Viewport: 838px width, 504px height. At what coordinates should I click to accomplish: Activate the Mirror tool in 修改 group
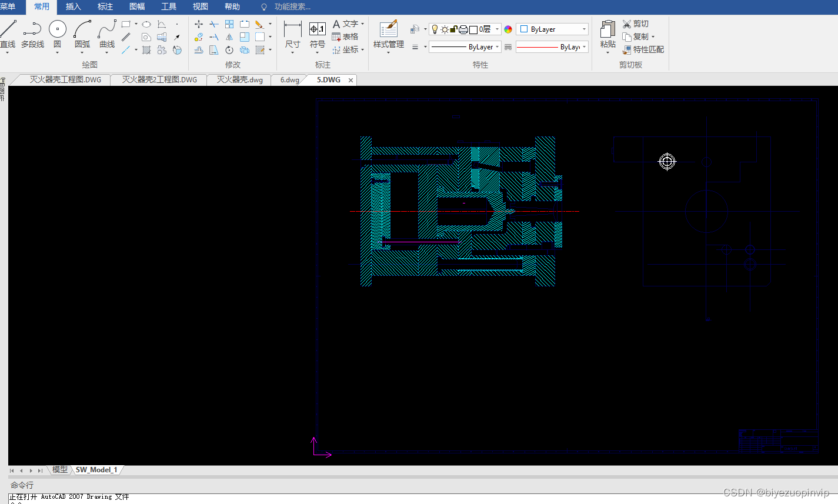pyautogui.click(x=229, y=37)
